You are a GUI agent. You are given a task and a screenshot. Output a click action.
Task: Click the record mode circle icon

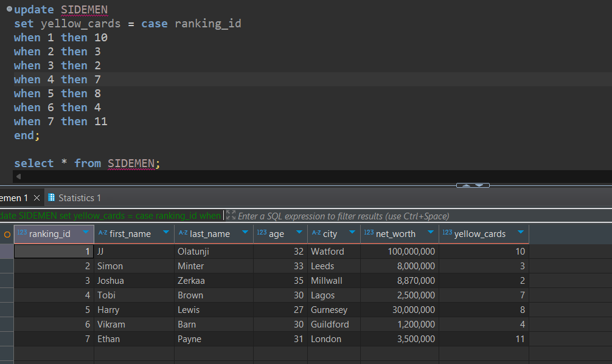click(x=7, y=234)
